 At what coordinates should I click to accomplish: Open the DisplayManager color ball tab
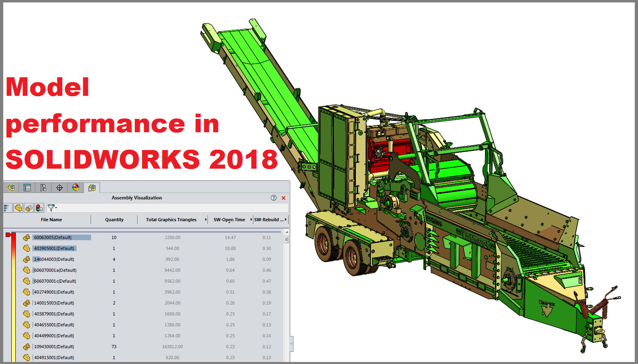pyautogui.click(x=76, y=188)
